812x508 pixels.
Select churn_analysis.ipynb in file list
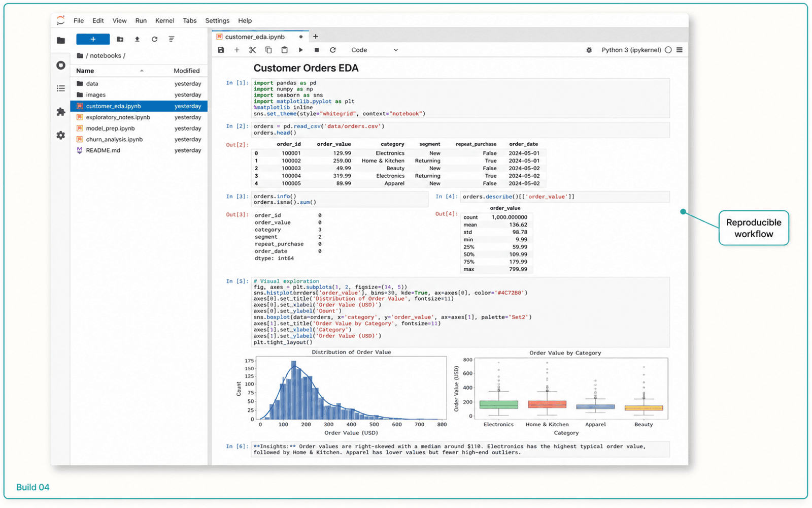139,139
